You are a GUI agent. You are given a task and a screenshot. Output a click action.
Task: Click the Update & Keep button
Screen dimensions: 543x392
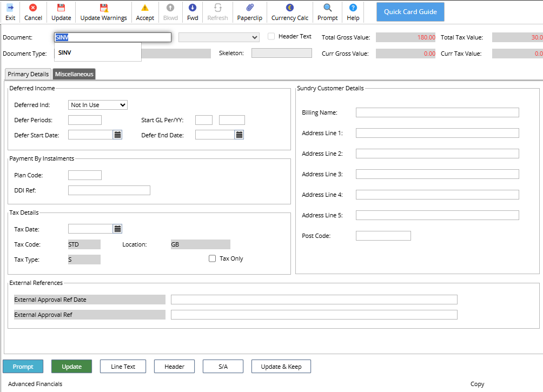point(281,367)
